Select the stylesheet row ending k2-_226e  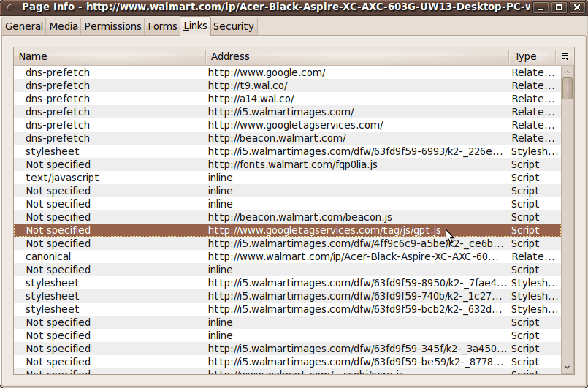click(287, 151)
